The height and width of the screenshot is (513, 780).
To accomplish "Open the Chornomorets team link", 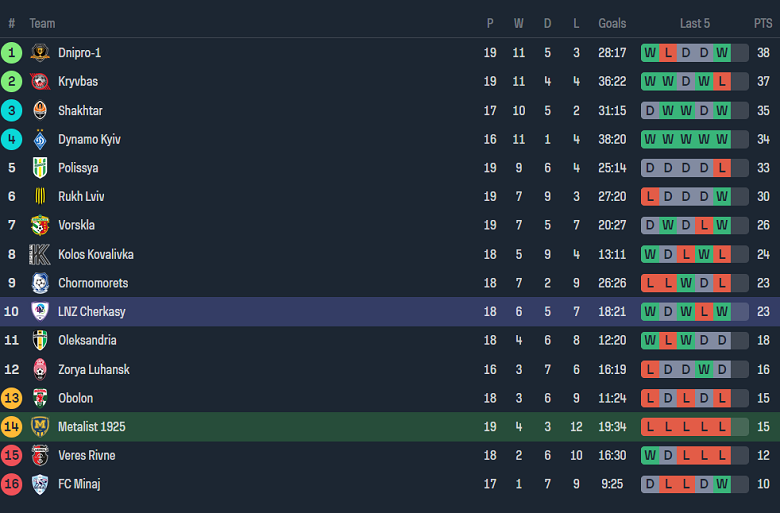I will coord(93,283).
